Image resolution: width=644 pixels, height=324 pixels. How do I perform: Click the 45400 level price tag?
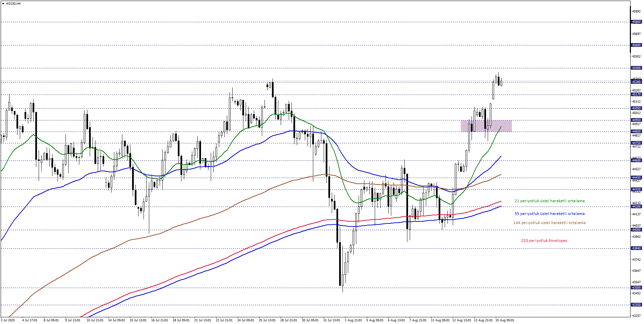[x=636, y=68]
